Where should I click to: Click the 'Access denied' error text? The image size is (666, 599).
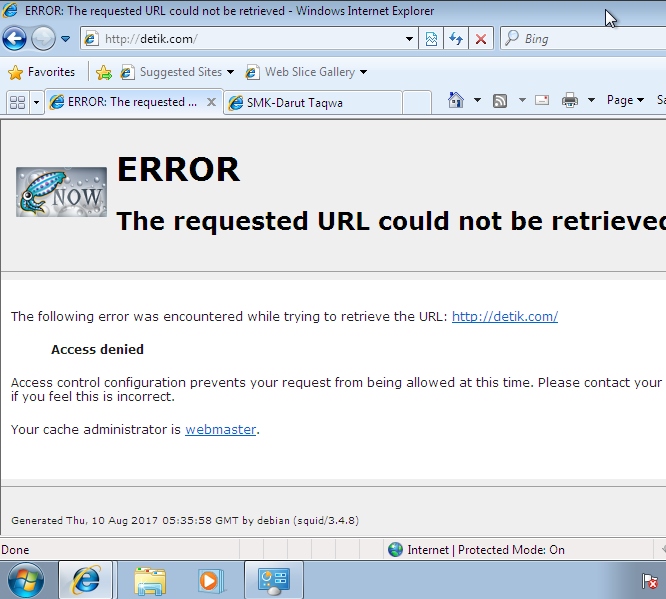97,349
